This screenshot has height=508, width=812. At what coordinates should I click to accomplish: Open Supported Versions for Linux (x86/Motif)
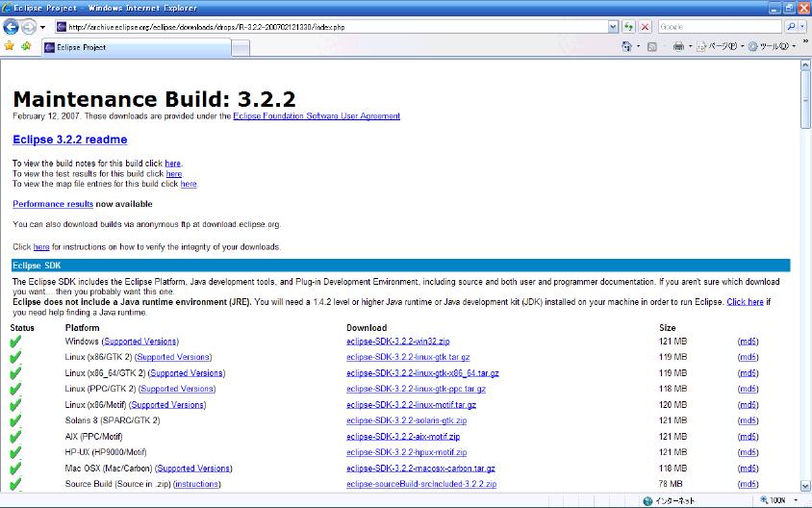pyautogui.click(x=167, y=405)
